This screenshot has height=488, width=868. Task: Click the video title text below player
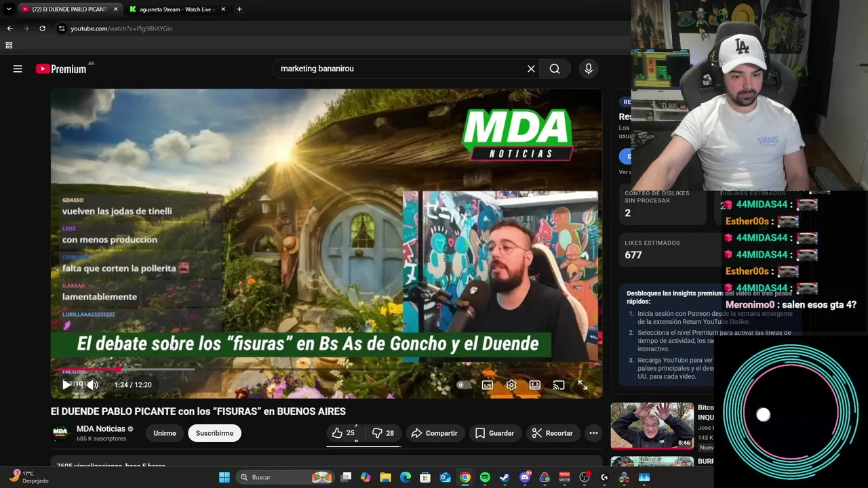[x=198, y=411]
